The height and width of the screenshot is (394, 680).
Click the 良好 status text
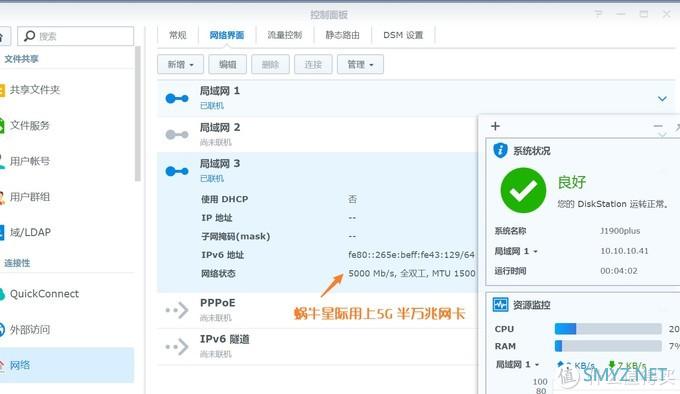(x=572, y=182)
